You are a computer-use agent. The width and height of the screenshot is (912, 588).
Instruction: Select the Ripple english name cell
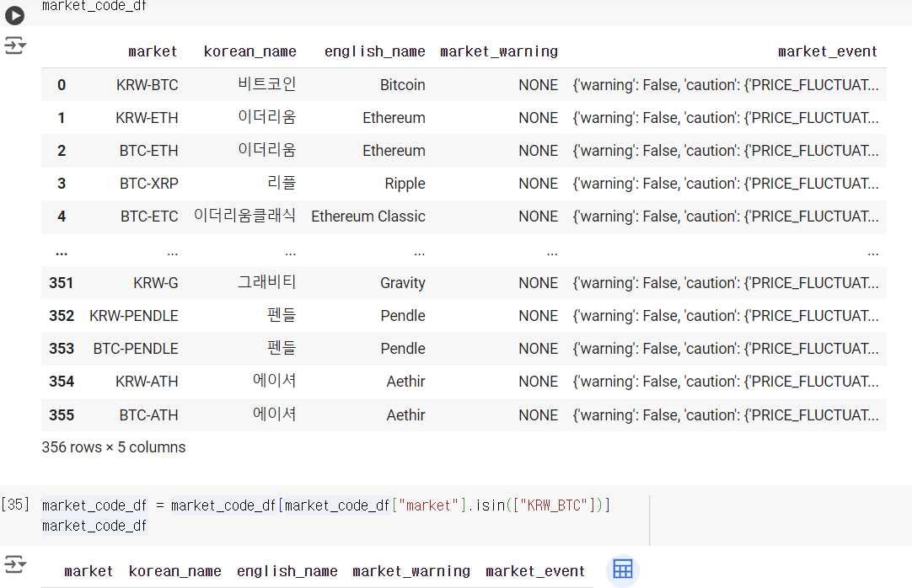click(405, 184)
